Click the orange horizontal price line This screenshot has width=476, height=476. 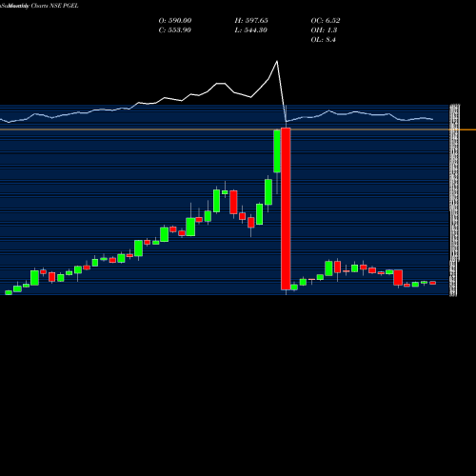[x=238, y=129]
